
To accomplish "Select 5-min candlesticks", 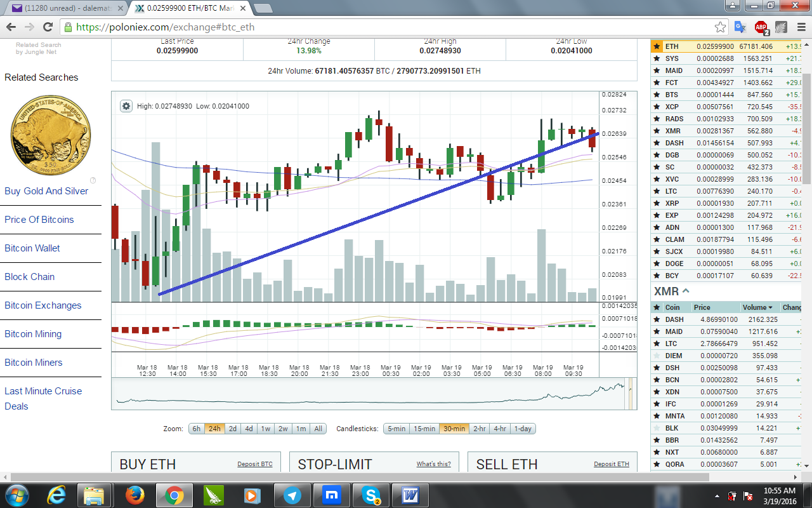I will [x=396, y=429].
